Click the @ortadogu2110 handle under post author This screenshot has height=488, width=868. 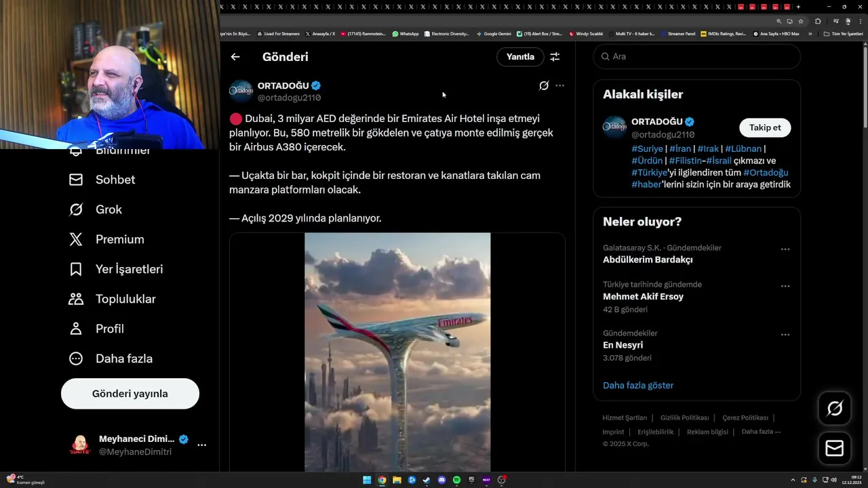(x=289, y=98)
